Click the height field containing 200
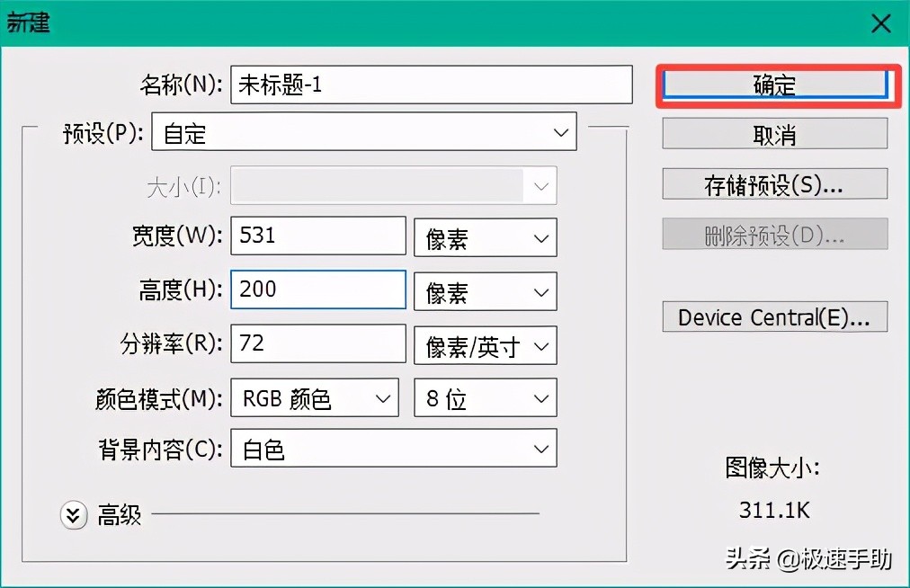This screenshot has width=910, height=588. (x=317, y=290)
